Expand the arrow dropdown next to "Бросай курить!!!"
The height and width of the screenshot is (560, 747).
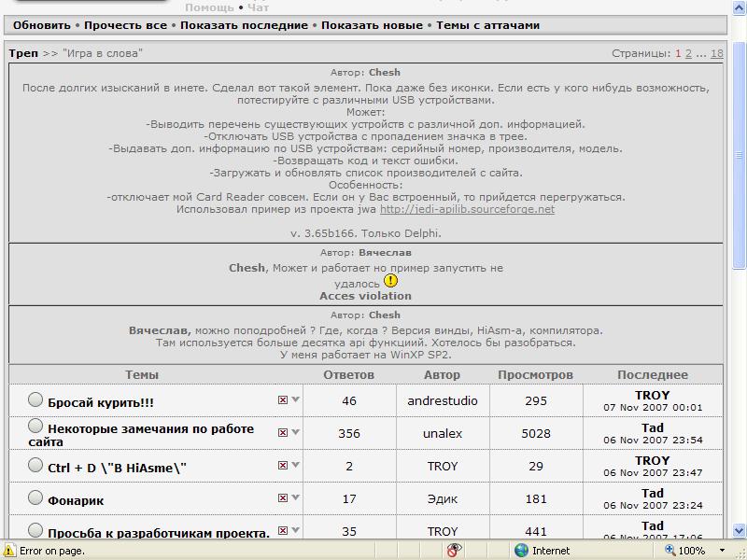coord(296,399)
